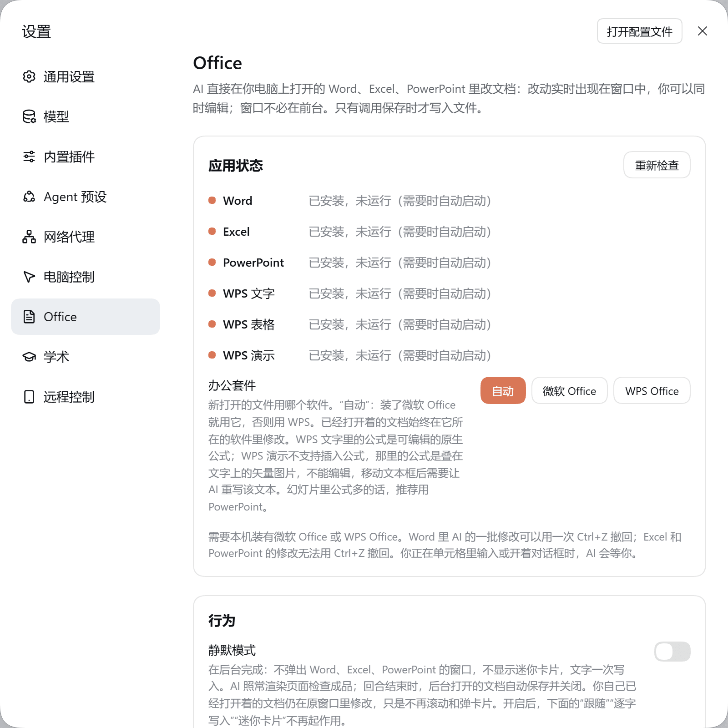Close the settings dialog with X
Viewport: 728px width, 728px height.
[703, 31]
